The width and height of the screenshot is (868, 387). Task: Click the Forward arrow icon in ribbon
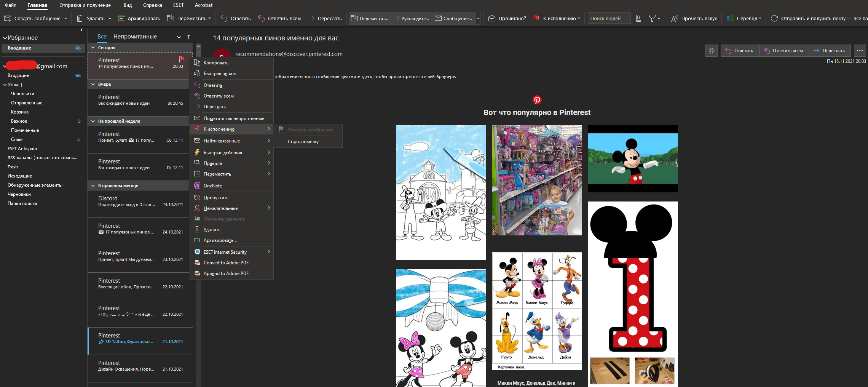[x=311, y=18]
